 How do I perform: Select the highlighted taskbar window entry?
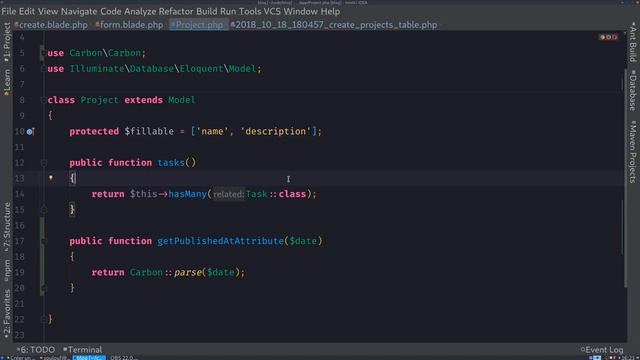coord(89,358)
